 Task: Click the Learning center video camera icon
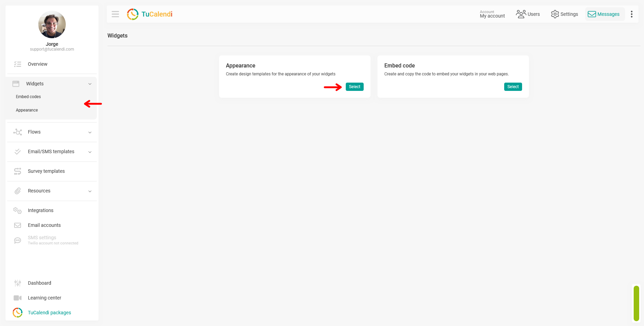tap(18, 298)
